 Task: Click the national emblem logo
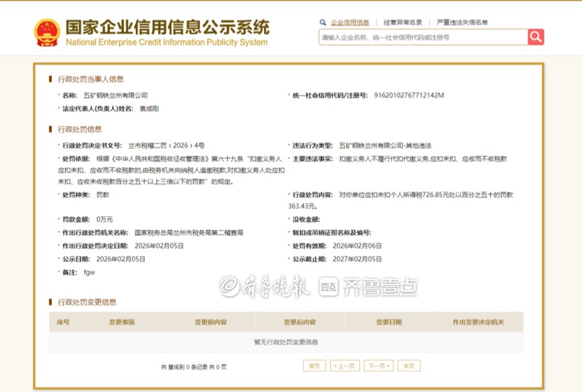pos(47,32)
